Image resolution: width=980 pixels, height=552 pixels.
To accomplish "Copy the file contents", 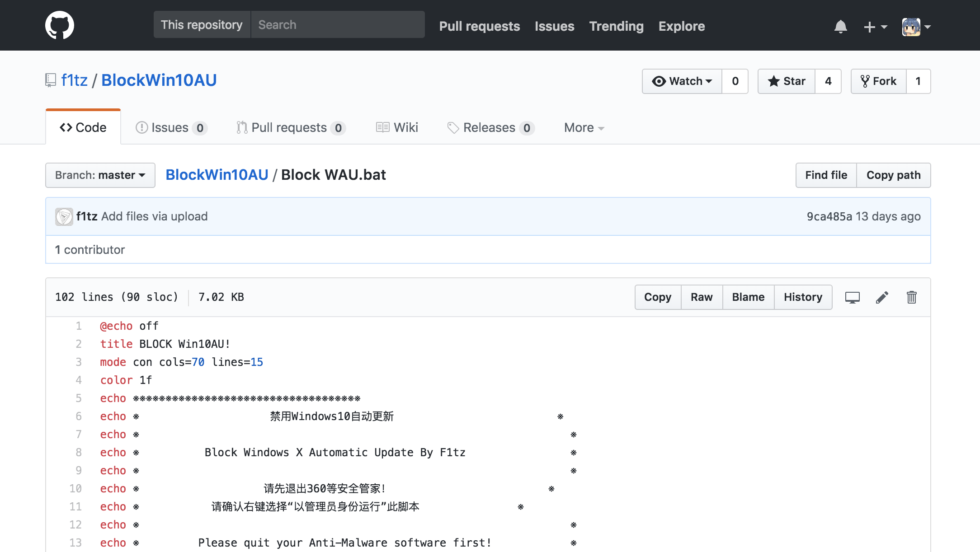I will click(658, 297).
